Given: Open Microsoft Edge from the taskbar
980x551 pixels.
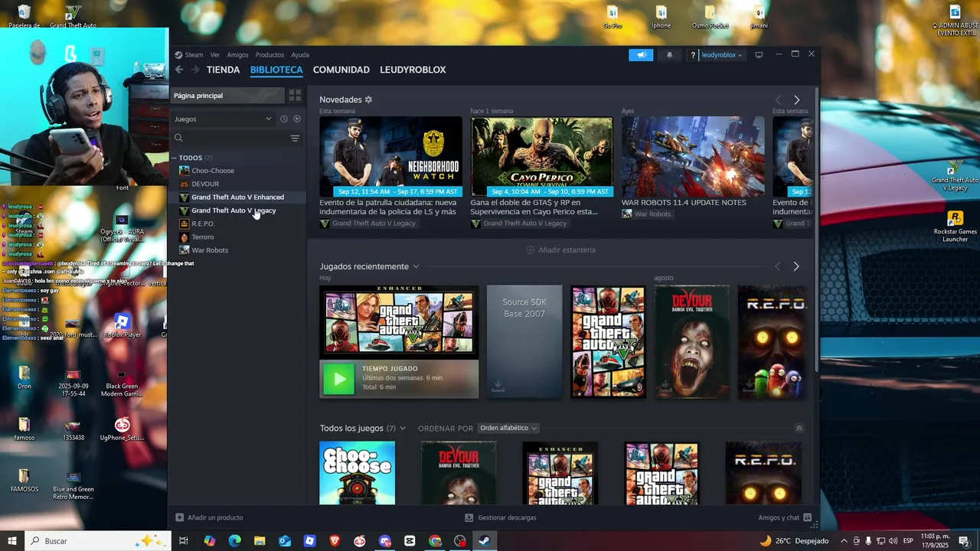Looking at the screenshot, I should (234, 541).
